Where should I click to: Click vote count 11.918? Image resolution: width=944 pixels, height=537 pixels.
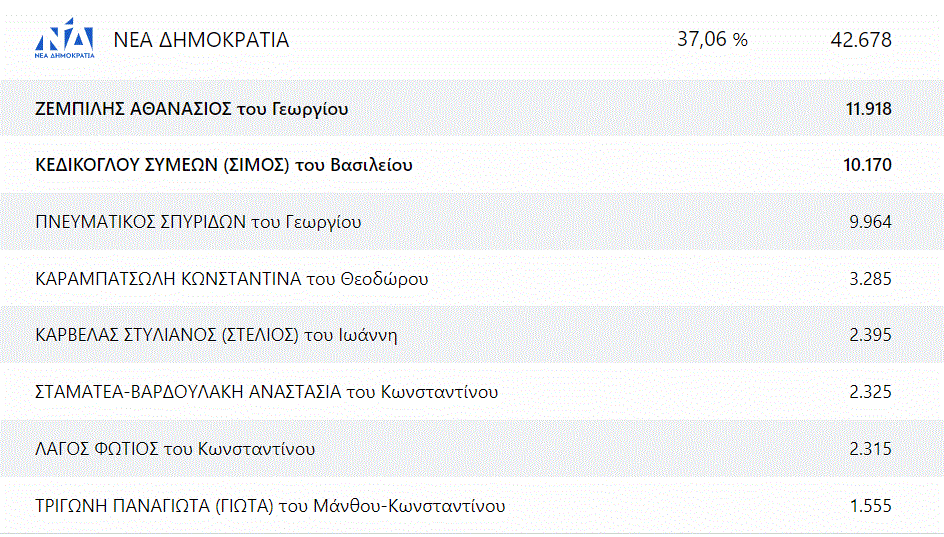click(x=868, y=109)
